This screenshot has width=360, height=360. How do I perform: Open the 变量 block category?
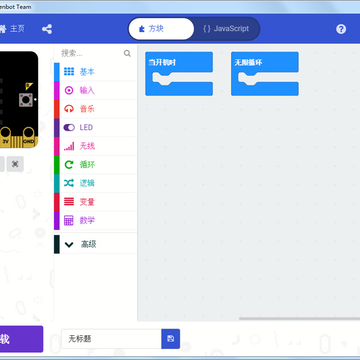(95, 202)
